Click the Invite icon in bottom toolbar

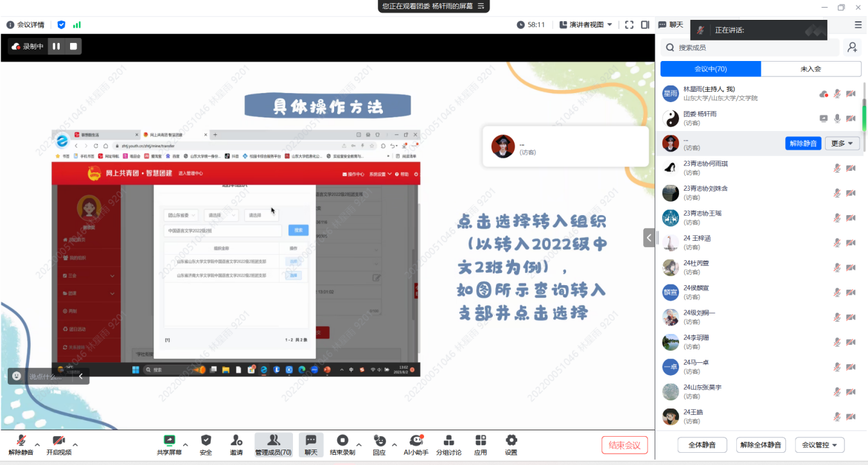tap(236, 444)
